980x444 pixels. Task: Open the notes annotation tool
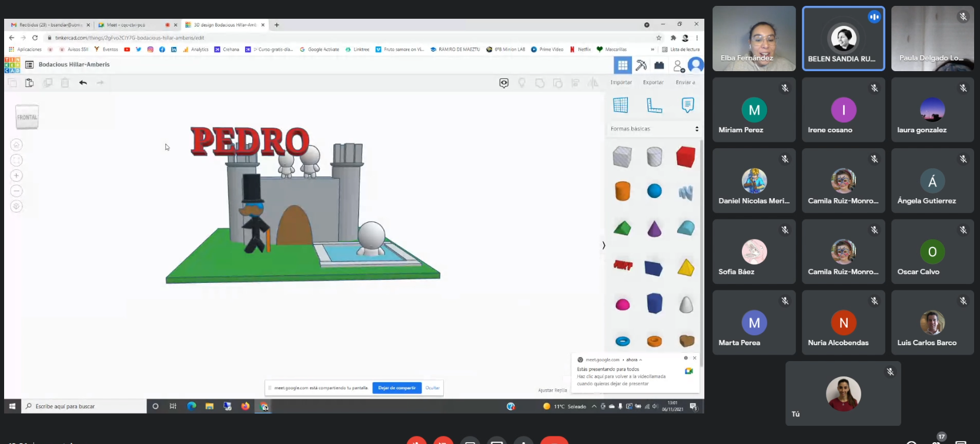(x=687, y=105)
